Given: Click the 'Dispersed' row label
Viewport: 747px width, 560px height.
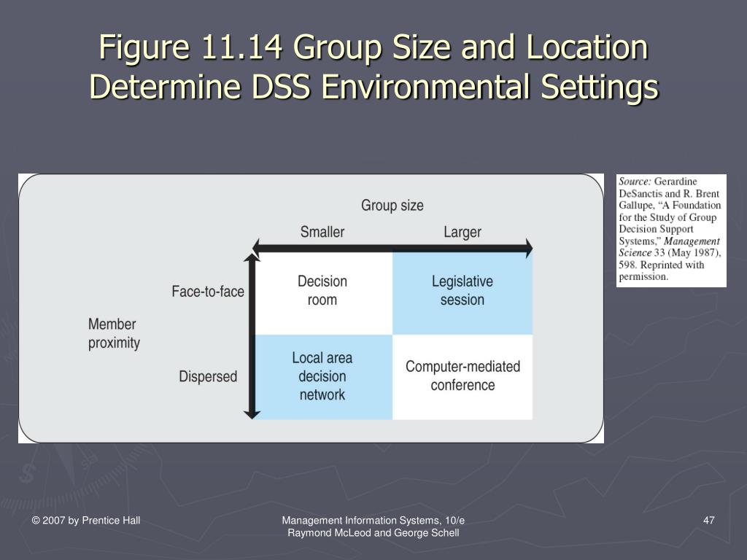Looking at the screenshot, I should click(x=208, y=376).
